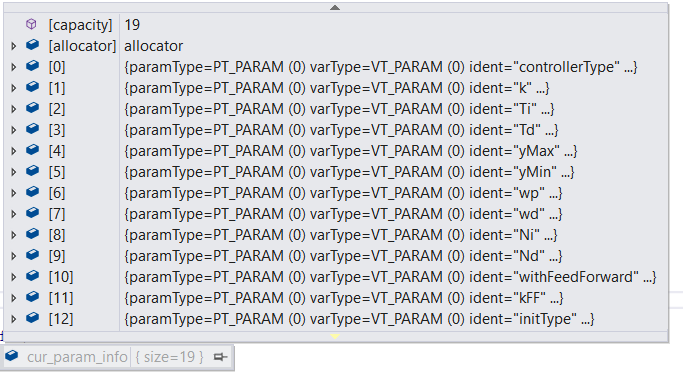Expand element [12] with ident initType

click(14, 319)
